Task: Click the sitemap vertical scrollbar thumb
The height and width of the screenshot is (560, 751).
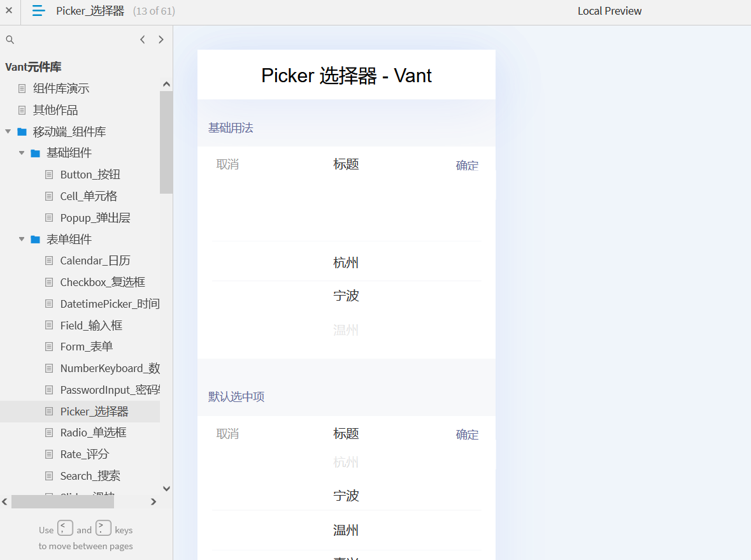Action: 166,142
